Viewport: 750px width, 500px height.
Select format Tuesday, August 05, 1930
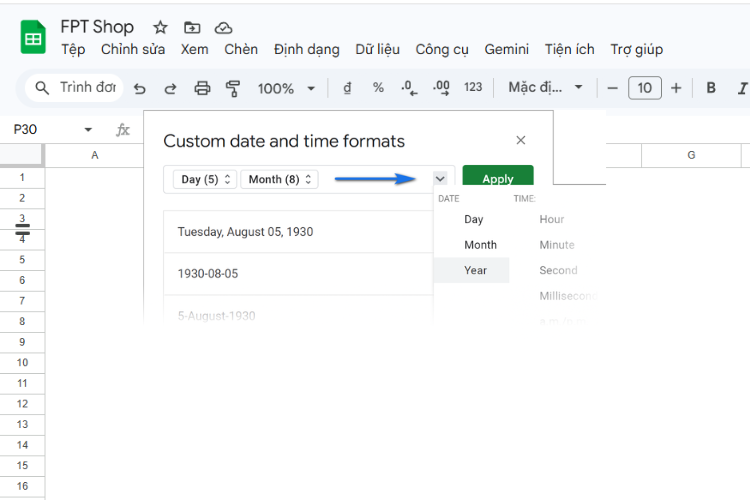(x=298, y=232)
